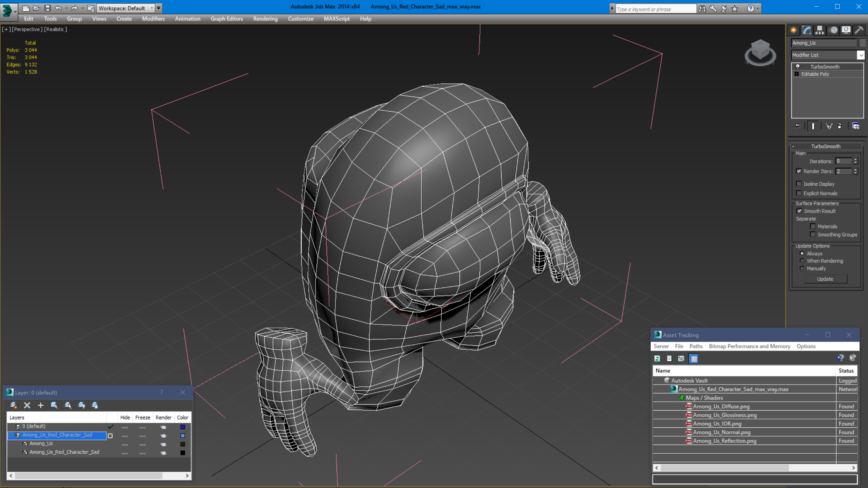Highlight selected objects' layers icon
Viewport: 868px width, 488px height.
pyautogui.click(x=68, y=405)
